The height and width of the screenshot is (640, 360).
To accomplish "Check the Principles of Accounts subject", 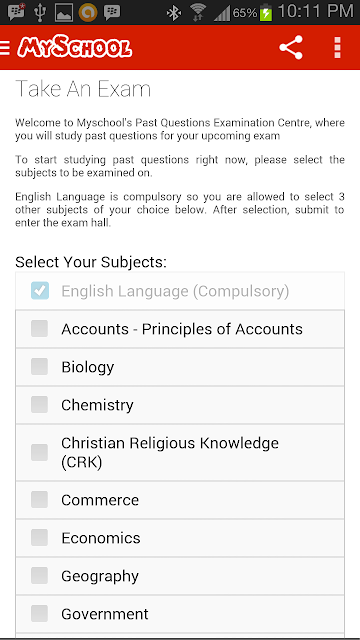I will click(x=40, y=329).
